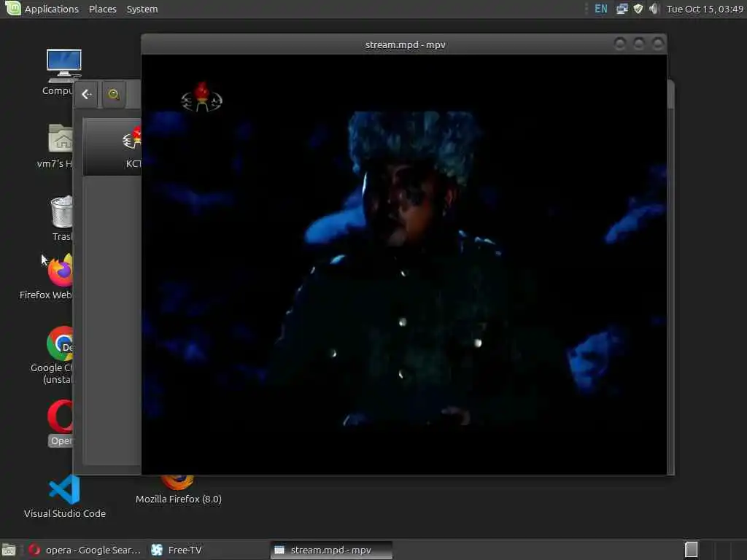Switch to opera - Google Search taskbar item
Image resolution: width=747 pixels, height=560 pixels.
[85, 550]
